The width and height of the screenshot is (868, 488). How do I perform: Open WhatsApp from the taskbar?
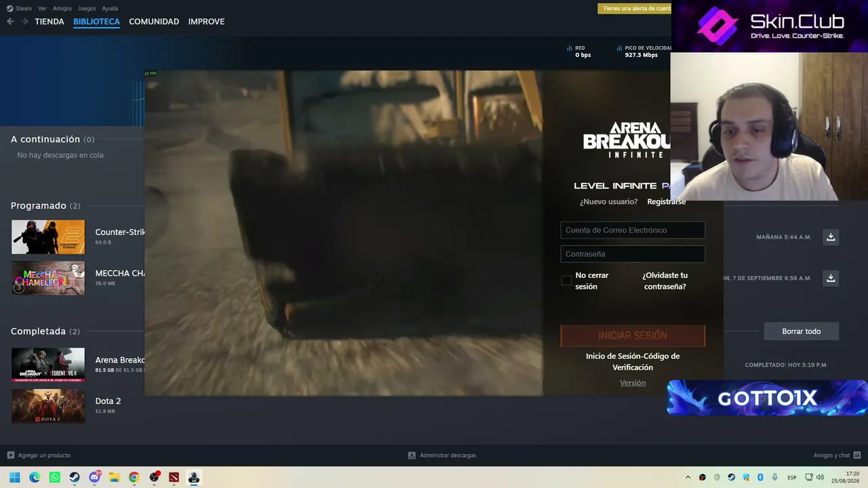click(54, 477)
